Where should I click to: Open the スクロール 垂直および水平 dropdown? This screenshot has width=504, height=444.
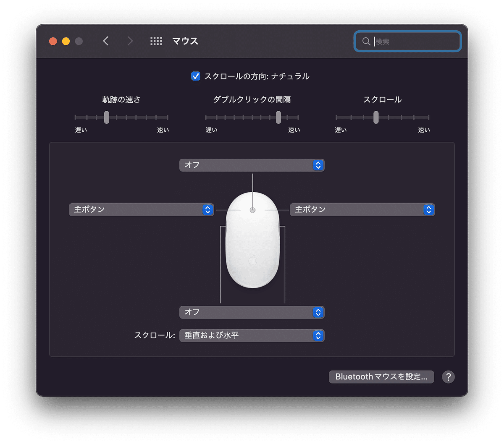coord(252,335)
